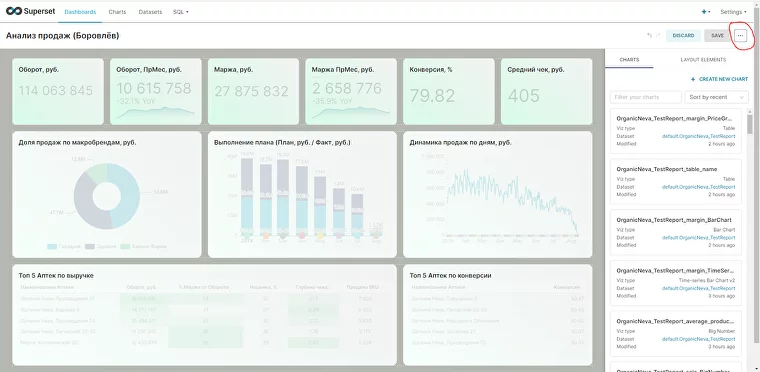Click the Filter your charts input
760x372 pixels.
(646, 97)
